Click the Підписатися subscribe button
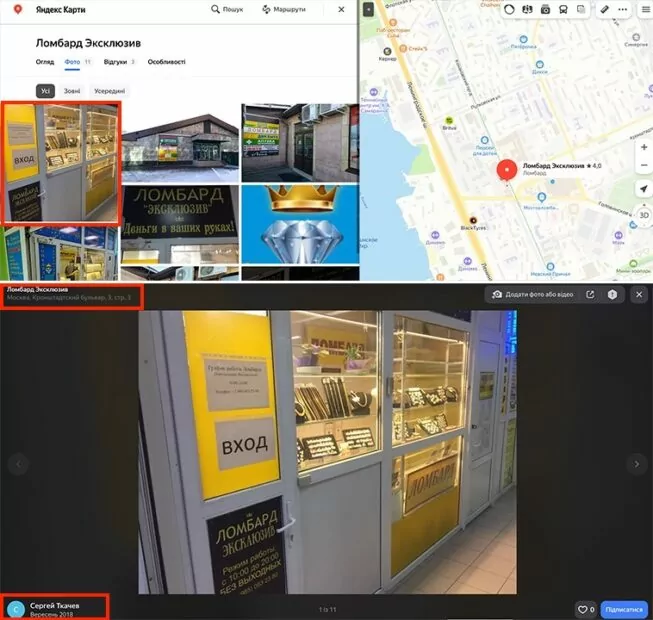The height and width of the screenshot is (620, 653). [624, 610]
